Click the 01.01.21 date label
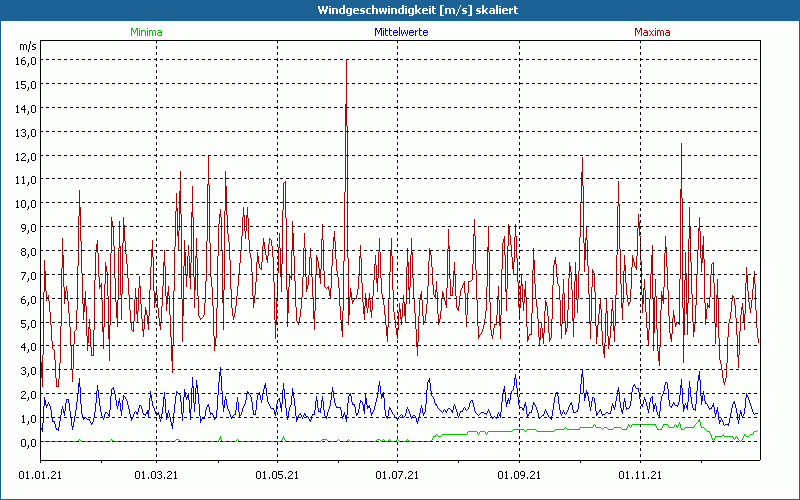The image size is (800, 500). tap(40, 476)
